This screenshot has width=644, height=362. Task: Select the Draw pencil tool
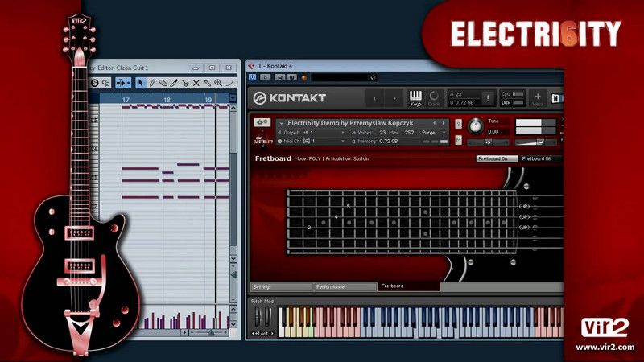click(x=152, y=84)
